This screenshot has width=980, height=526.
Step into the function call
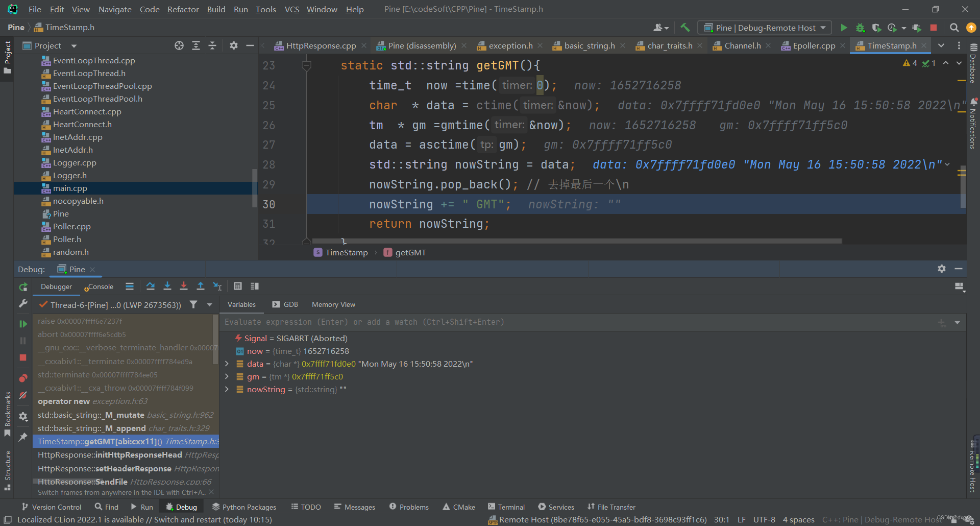tap(167, 286)
